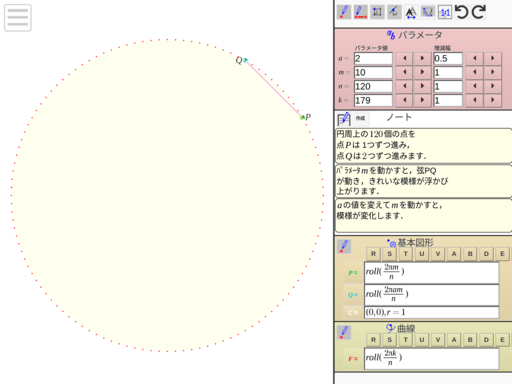Viewport: 512px width, 384px height.
Task: Click the 1:1 scale reset icon
Action: click(445, 12)
